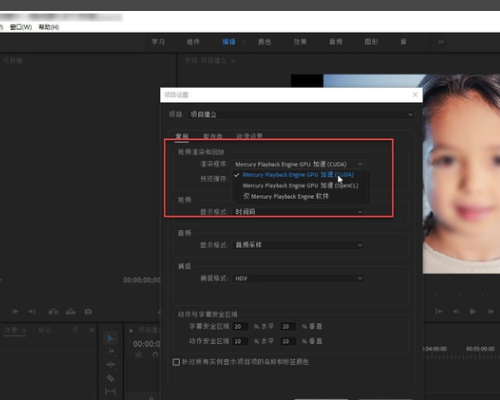The image size is (500, 400).
Task: Open the 颜色 workspace
Action: coord(264,42)
